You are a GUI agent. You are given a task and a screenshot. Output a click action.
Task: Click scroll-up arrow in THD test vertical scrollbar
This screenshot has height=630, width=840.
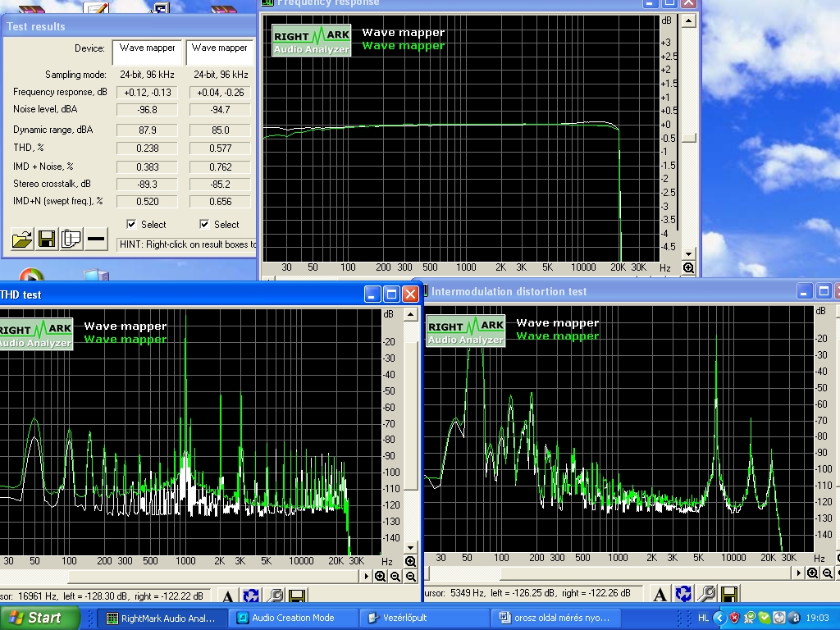(x=410, y=314)
